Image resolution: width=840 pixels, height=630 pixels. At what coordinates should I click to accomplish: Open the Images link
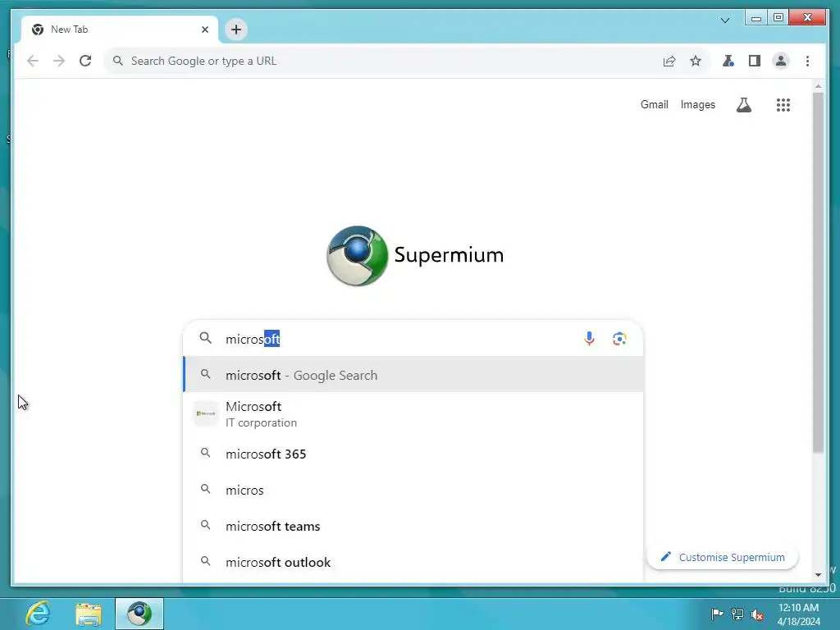click(x=697, y=104)
